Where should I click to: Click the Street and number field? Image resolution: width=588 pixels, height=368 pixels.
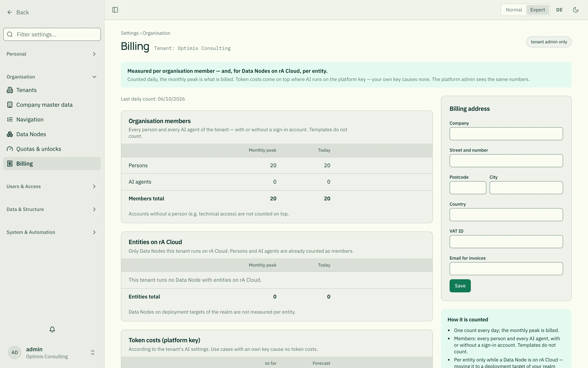click(506, 161)
